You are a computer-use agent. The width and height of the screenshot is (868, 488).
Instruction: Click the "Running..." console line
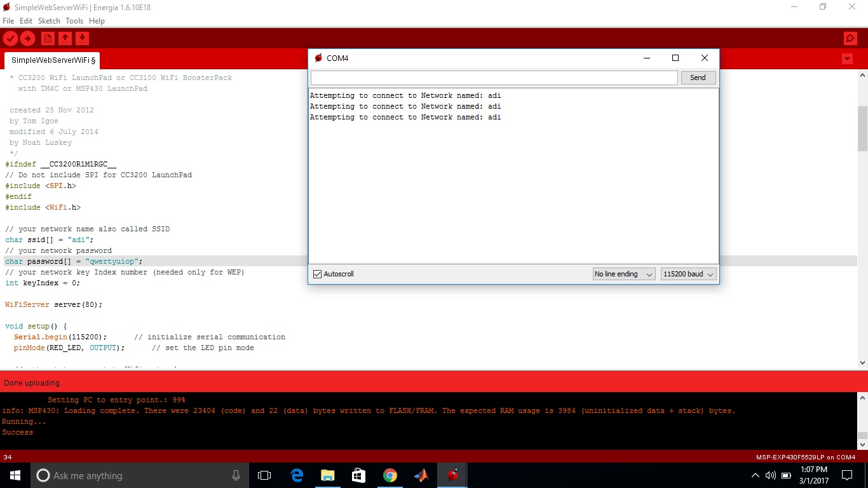(x=24, y=421)
